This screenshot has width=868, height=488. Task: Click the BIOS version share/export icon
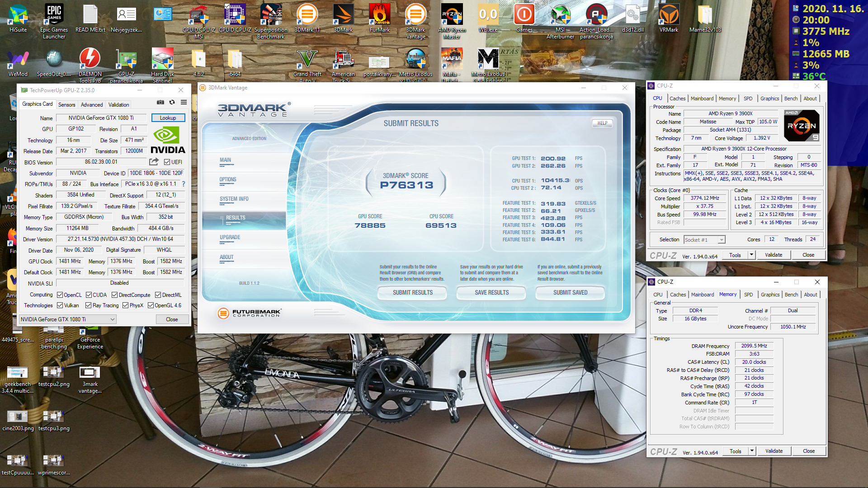[154, 162]
